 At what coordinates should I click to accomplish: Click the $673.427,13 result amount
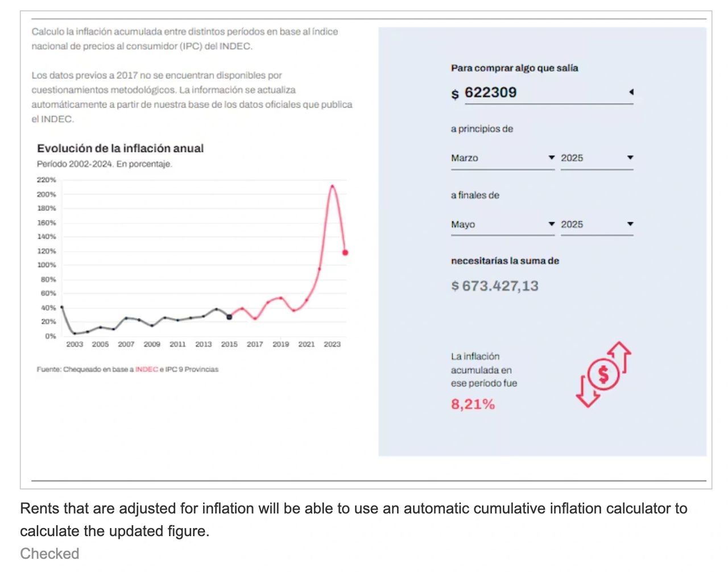pyautogui.click(x=495, y=286)
